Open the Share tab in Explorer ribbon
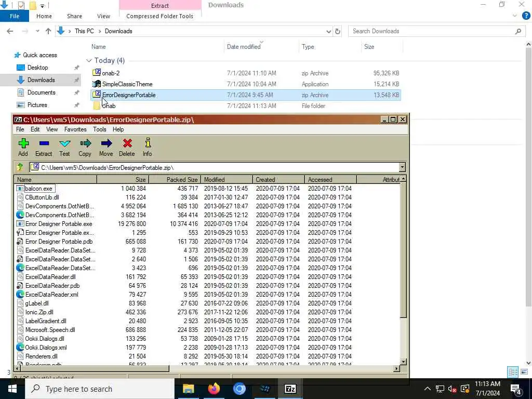The height and width of the screenshot is (399, 532). [x=74, y=16]
